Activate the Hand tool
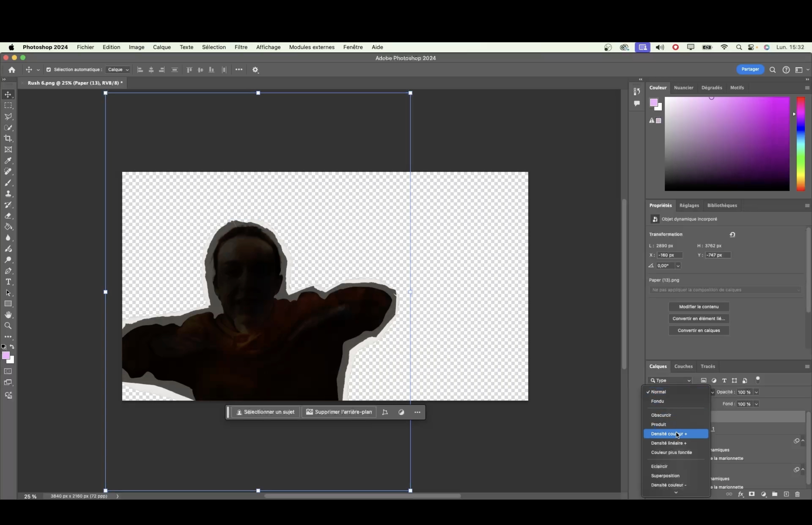Viewport: 812px width, 525px height. pos(8,315)
